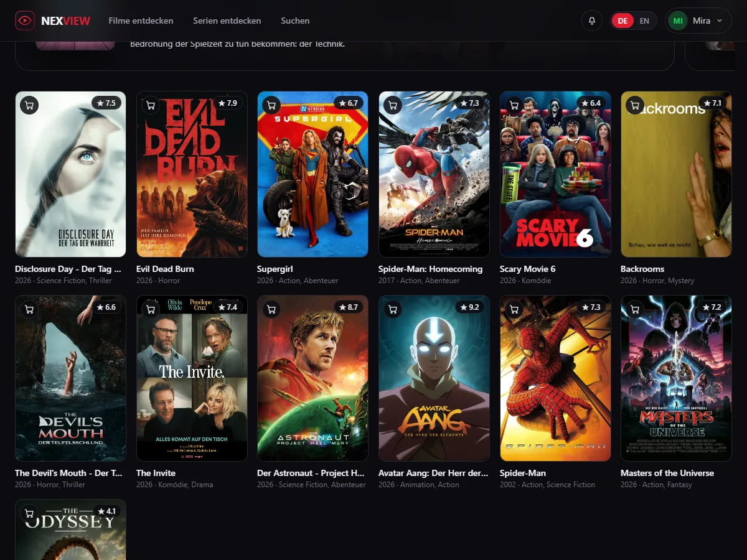Open Supergirl title link
The height and width of the screenshot is (560, 747).
275,269
